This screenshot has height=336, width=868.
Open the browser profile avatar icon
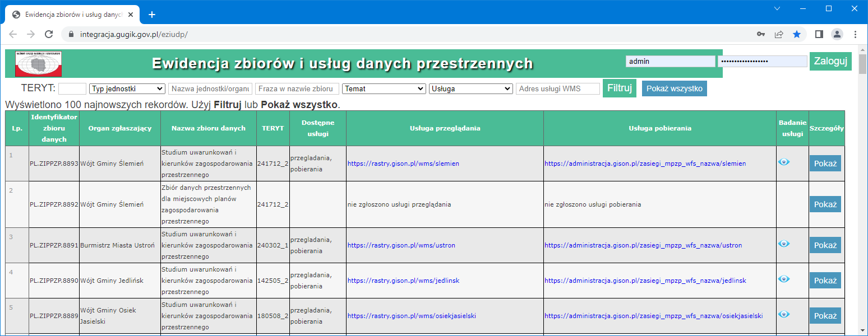(x=837, y=34)
